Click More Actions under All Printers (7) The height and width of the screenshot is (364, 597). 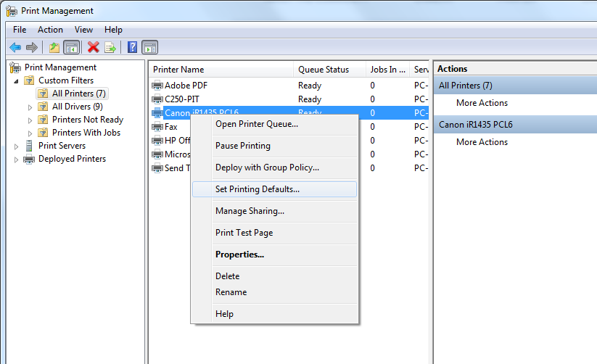click(482, 103)
